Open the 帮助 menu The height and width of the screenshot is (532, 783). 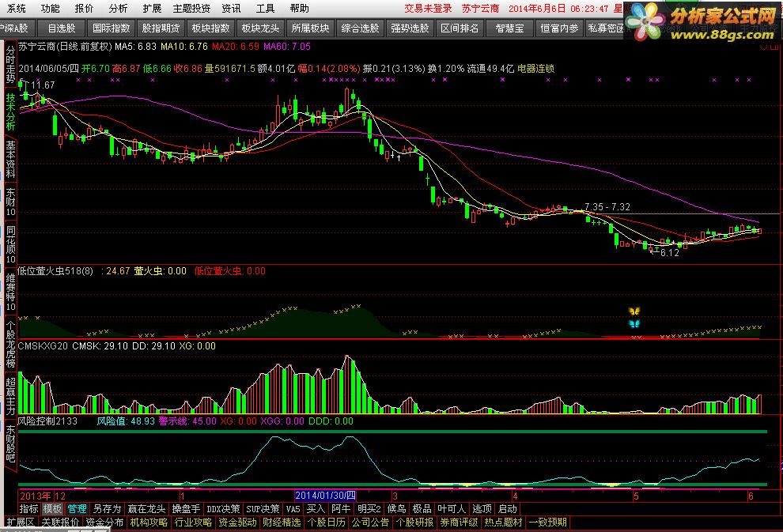[299, 9]
